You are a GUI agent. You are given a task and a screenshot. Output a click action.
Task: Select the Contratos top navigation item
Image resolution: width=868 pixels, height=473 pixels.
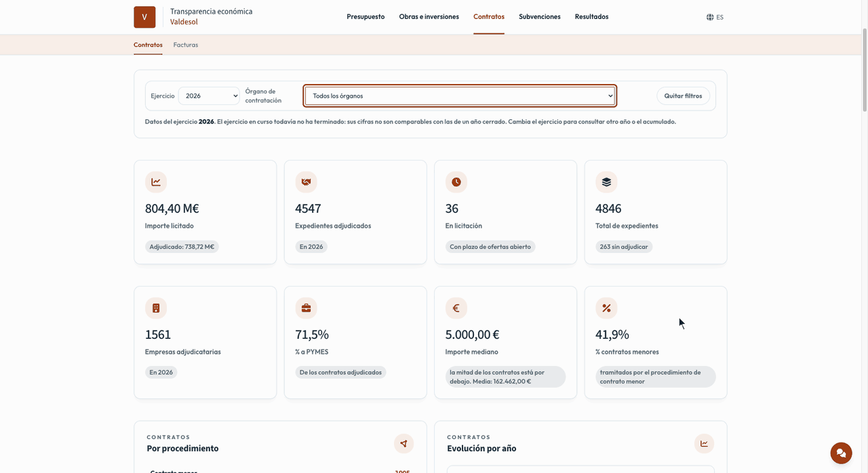pos(489,17)
